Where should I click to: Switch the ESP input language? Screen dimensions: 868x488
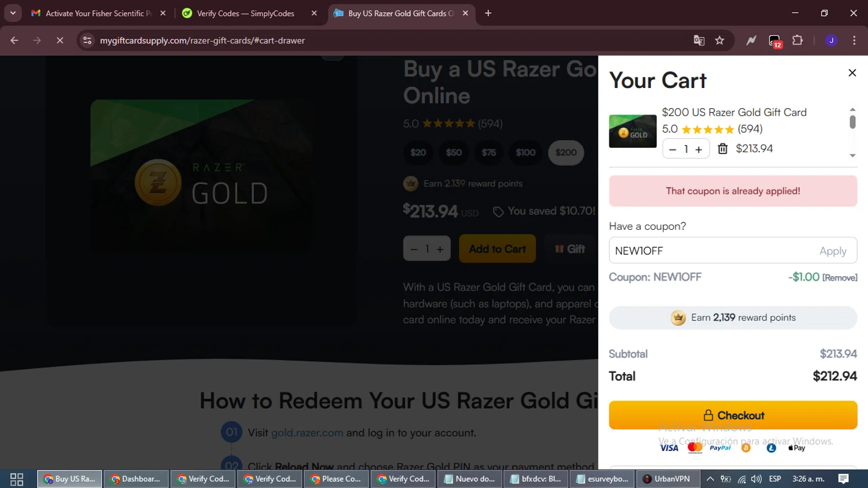(x=775, y=479)
